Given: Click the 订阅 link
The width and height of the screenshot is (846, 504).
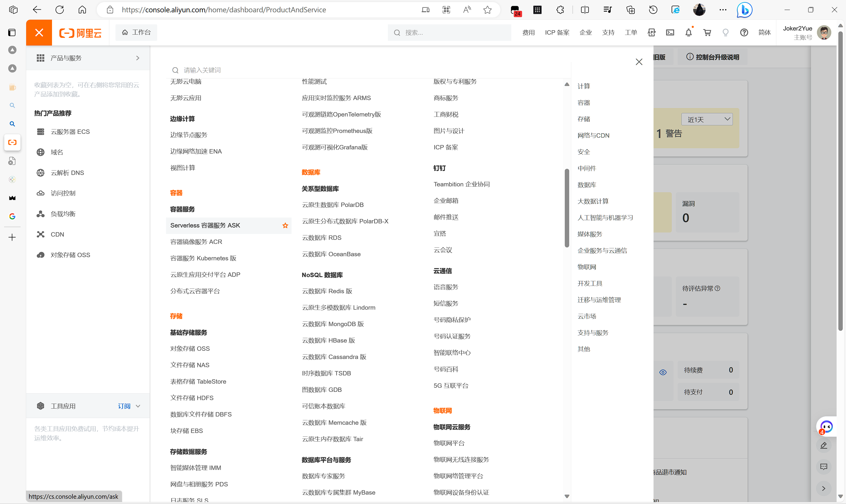Looking at the screenshot, I should tap(124, 406).
